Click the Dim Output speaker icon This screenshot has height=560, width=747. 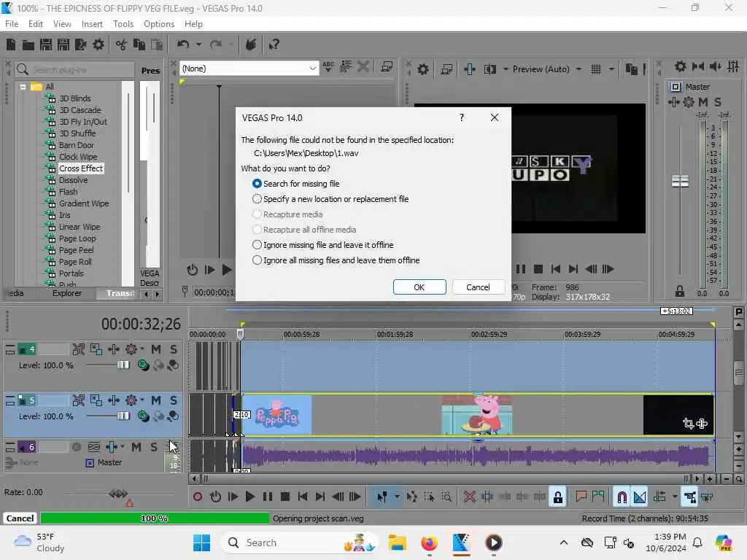click(716, 66)
